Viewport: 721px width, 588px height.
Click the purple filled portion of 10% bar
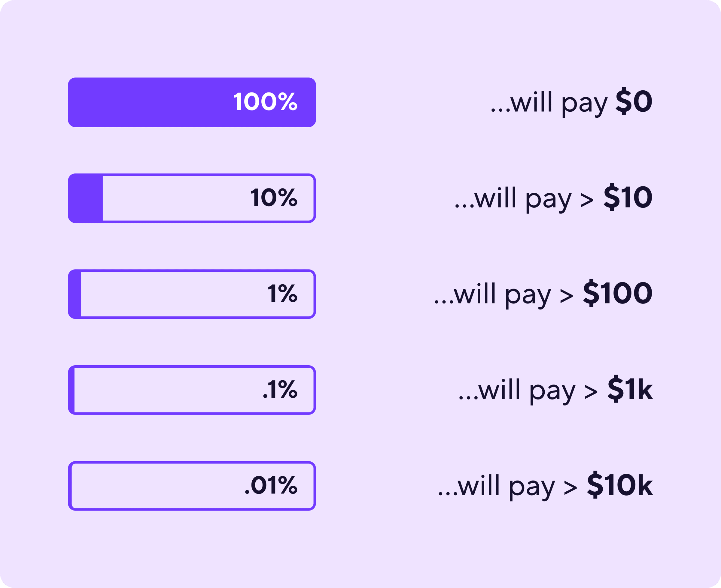click(85, 198)
